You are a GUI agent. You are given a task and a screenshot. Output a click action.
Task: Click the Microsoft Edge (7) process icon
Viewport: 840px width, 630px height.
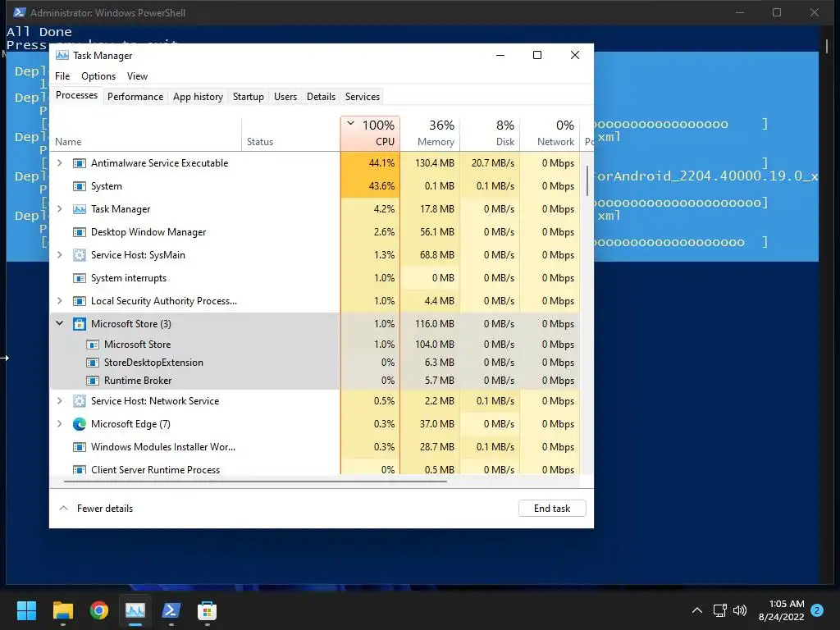pos(80,424)
